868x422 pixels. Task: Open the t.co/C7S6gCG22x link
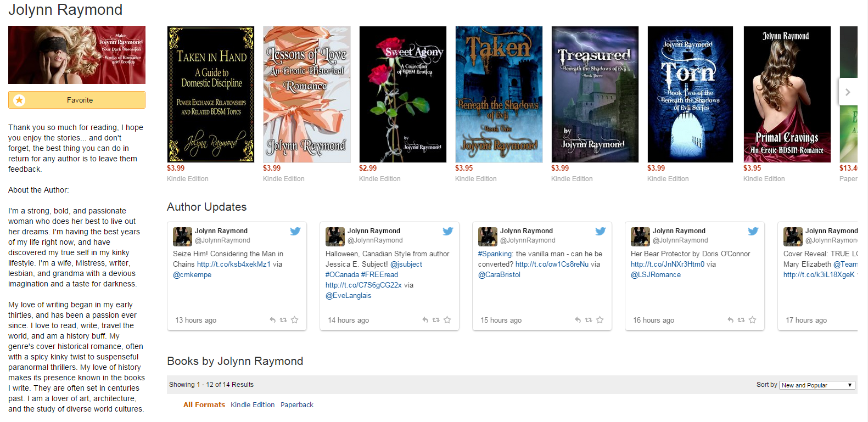363,285
